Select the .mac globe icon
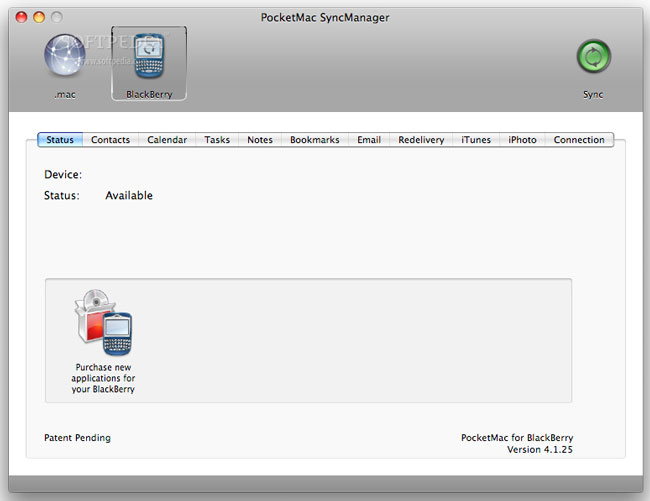 click(x=65, y=55)
